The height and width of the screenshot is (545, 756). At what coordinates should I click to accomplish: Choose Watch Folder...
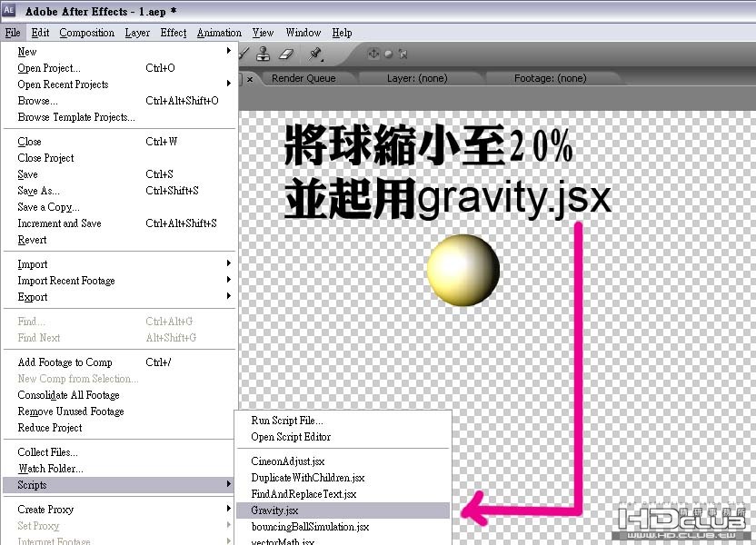119,469
